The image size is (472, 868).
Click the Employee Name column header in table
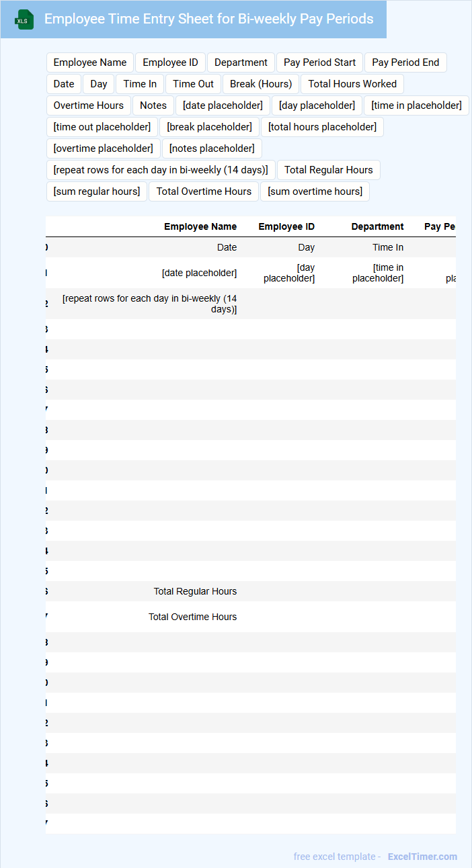point(200,227)
